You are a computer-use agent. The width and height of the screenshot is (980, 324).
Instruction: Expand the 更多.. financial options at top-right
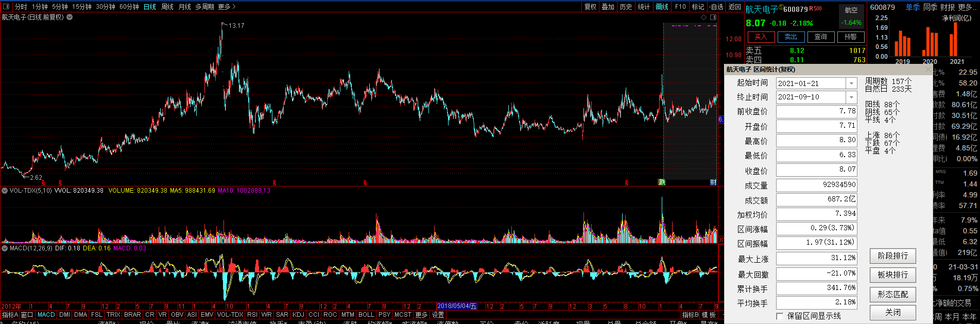[966, 7]
